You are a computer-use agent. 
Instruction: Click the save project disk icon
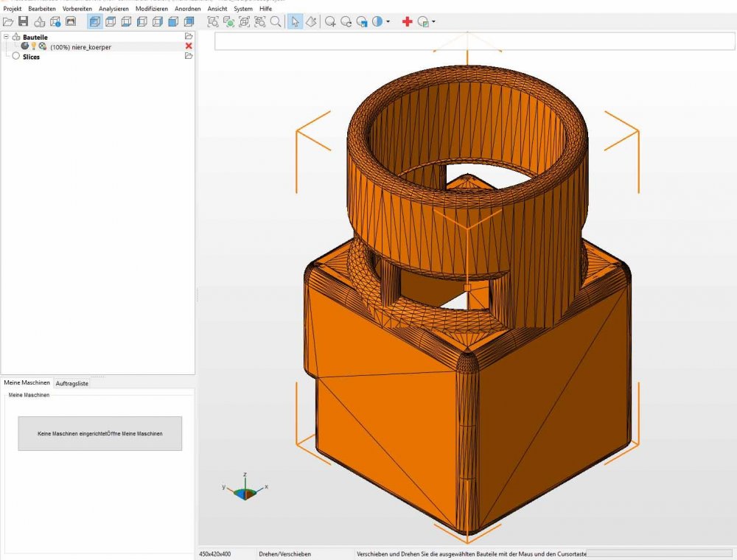pos(24,22)
